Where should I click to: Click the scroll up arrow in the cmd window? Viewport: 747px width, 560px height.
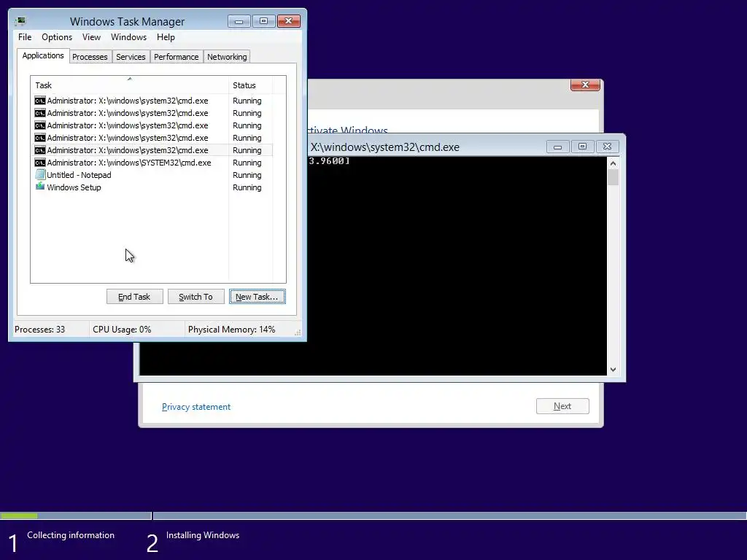[x=613, y=163]
